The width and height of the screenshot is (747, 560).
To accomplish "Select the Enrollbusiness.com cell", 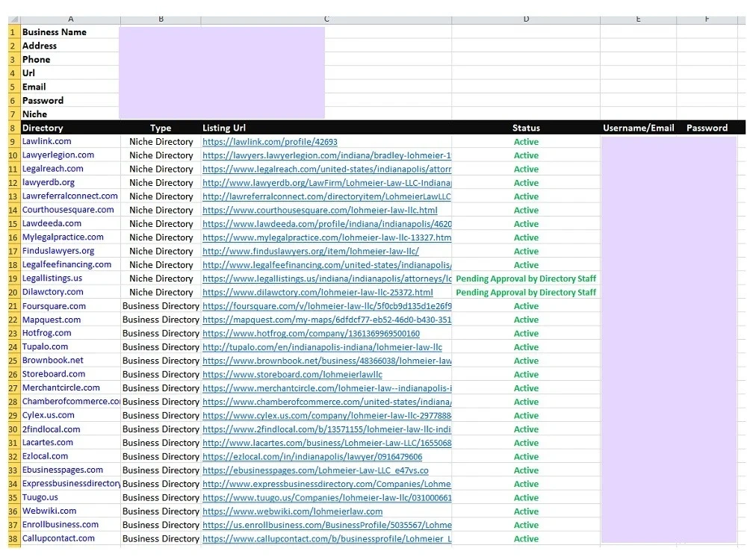I will (x=70, y=525).
